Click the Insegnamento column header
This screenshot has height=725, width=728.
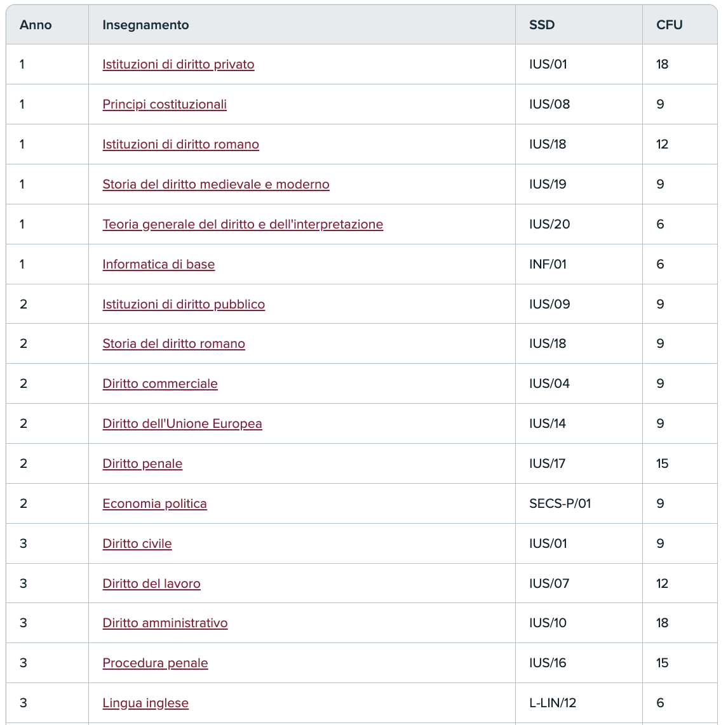point(145,25)
